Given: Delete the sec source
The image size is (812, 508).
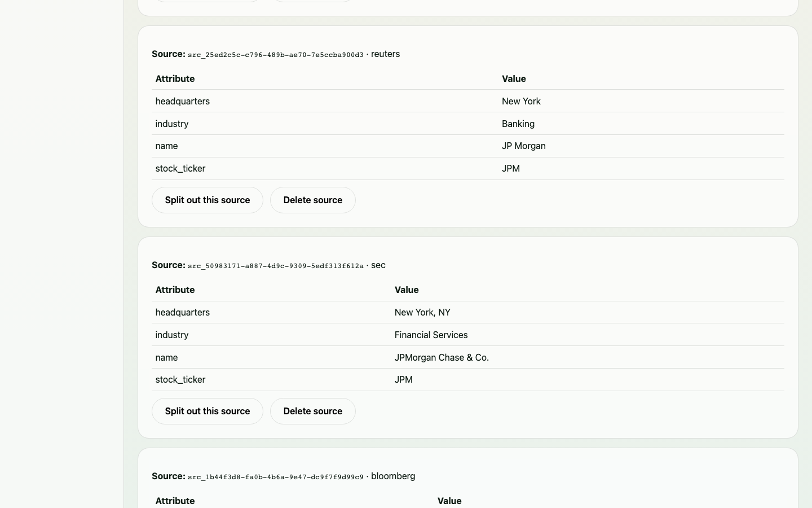Looking at the screenshot, I should pos(313,411).
